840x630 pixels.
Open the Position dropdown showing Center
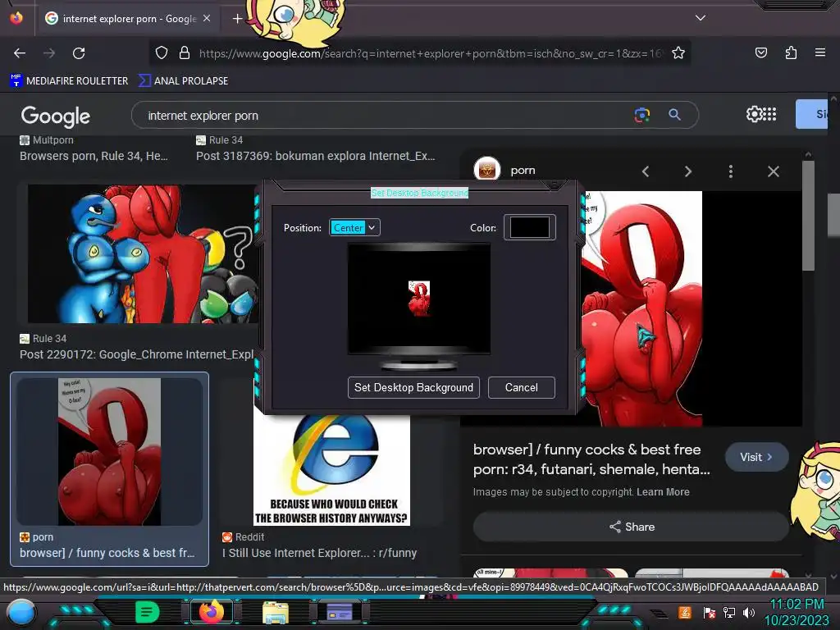[354, 228]
